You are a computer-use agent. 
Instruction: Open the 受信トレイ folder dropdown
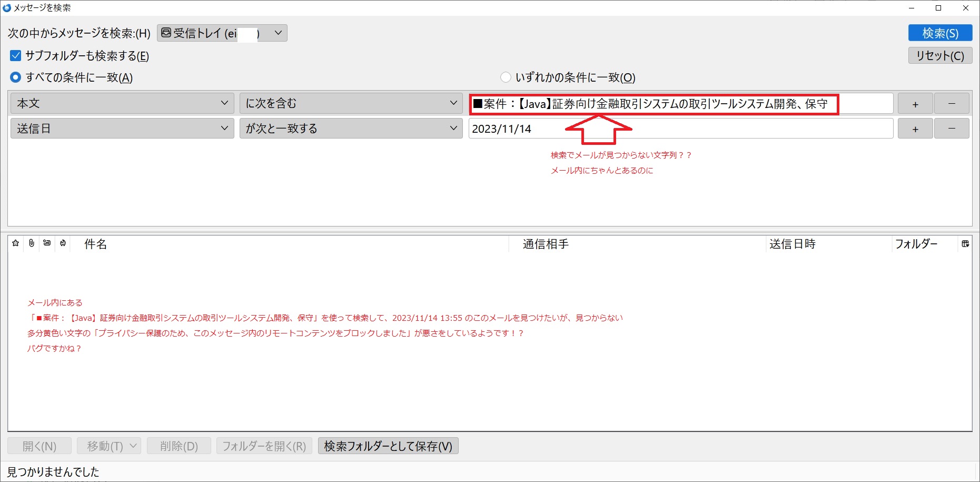point(222,33)
